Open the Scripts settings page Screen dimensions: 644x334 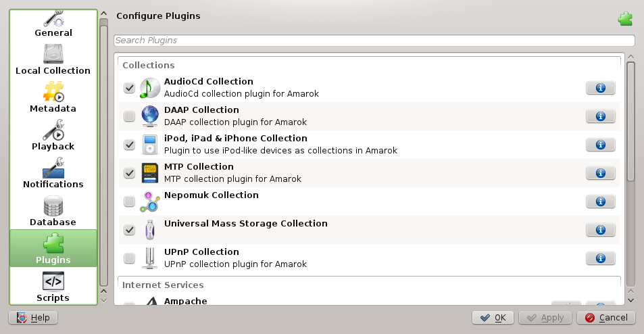(53, 287)
